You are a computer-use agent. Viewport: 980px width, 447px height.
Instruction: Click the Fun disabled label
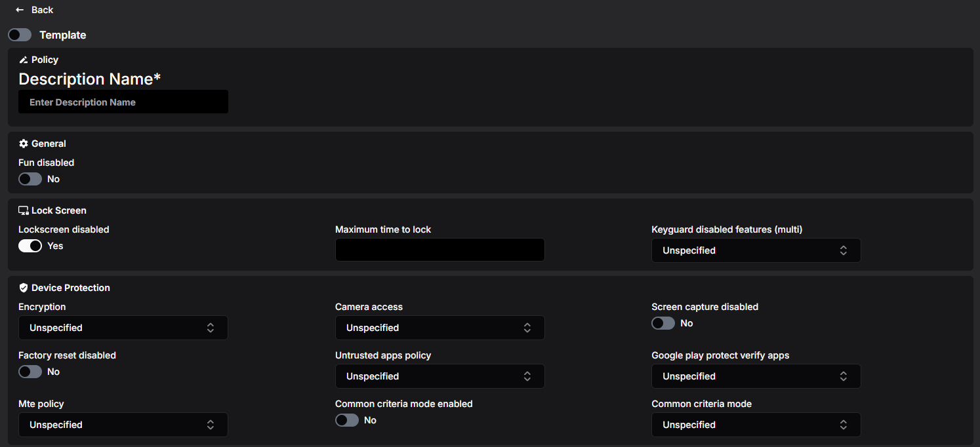tap(47, 163)
